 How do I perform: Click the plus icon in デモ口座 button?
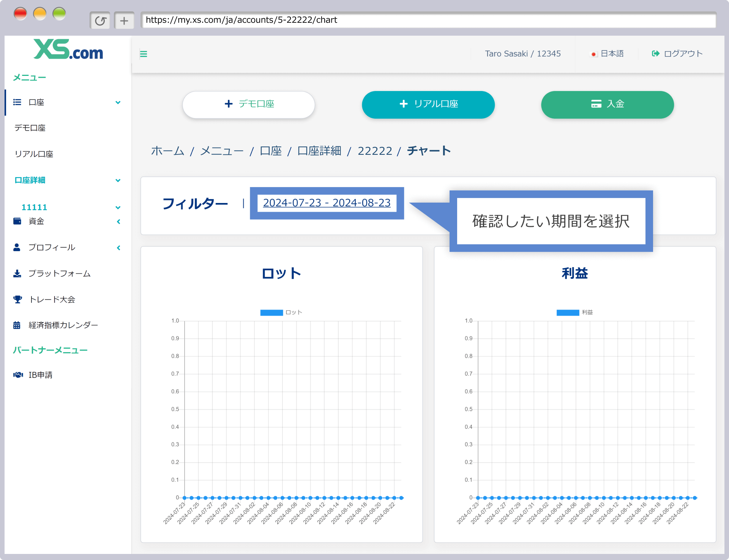[229, 104]
